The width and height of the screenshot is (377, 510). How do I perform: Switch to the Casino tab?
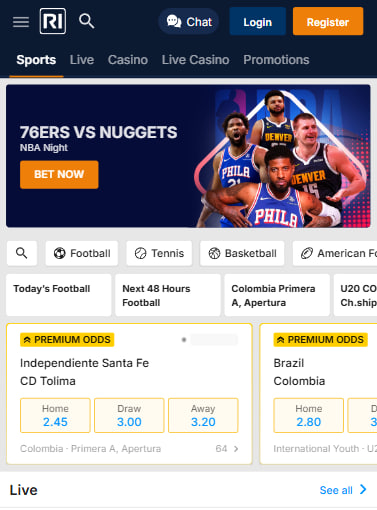(x=128, y=60)
